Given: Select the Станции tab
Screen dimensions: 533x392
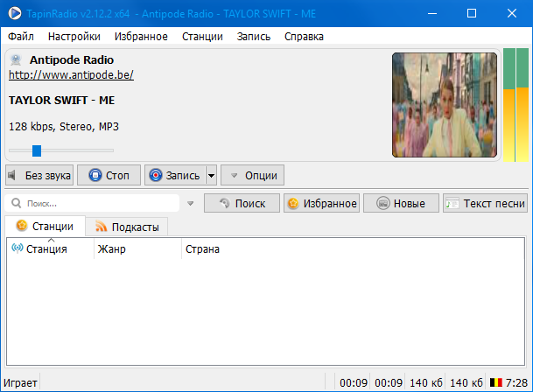Looking at the screenshot, I should [45, 227].
